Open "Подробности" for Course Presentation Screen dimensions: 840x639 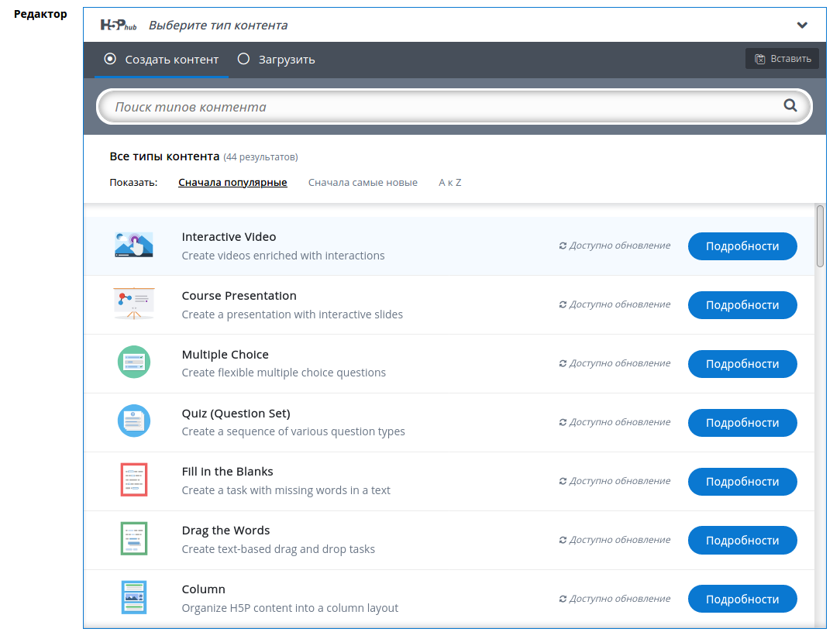(x=742, y=305)
